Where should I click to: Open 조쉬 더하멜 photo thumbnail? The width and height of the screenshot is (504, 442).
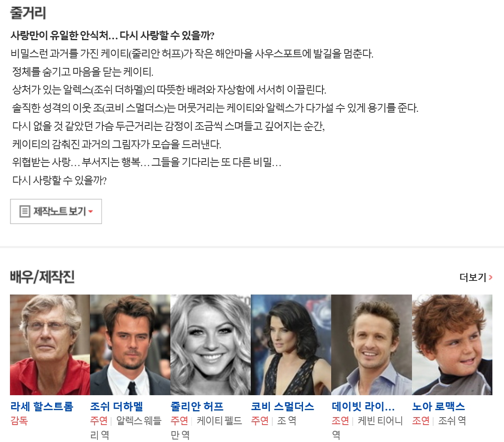[130, 345]
